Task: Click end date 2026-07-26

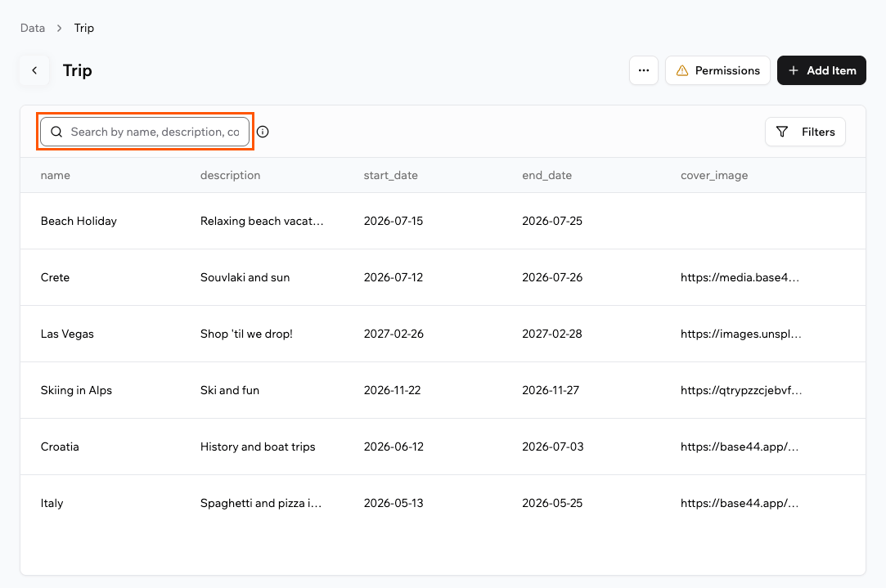Action: pos(552,277)
